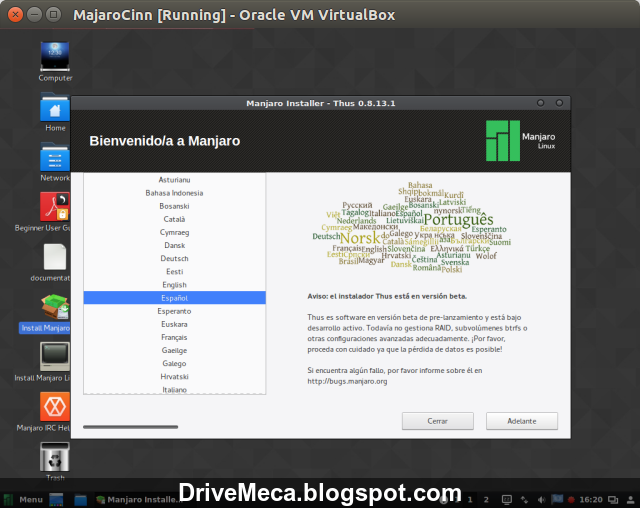Viewport: 640px width, 508px height.
Task: Select Dansk language
Action: pyautogui.click(x=174, y=245)
